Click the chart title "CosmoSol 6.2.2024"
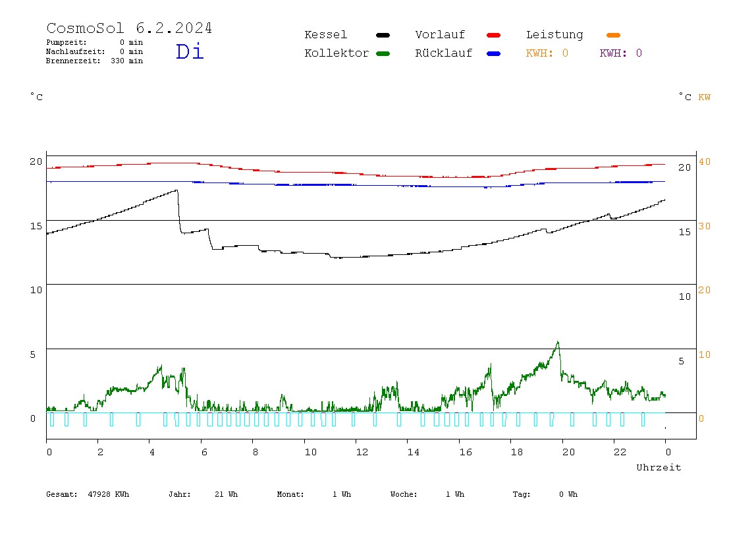The width and height of the screenshot is (756, 535). [x=129, y=28]
